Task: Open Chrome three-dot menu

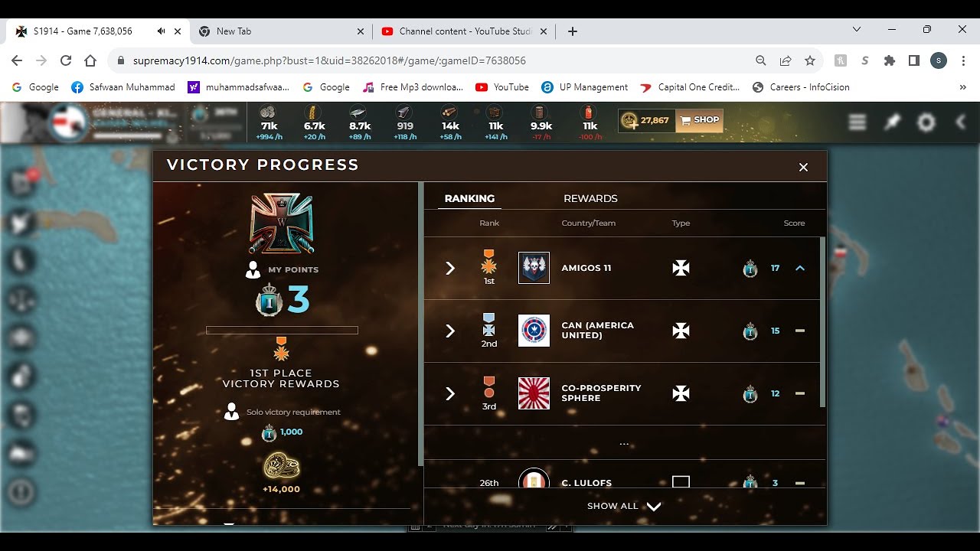Action: click(x=962, y=60)
